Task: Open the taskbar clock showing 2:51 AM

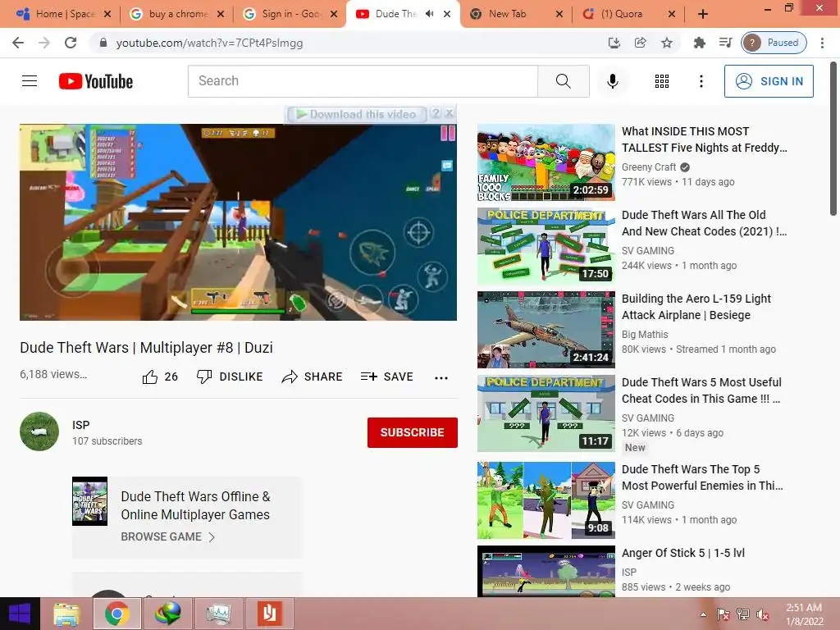Action: 804,614
